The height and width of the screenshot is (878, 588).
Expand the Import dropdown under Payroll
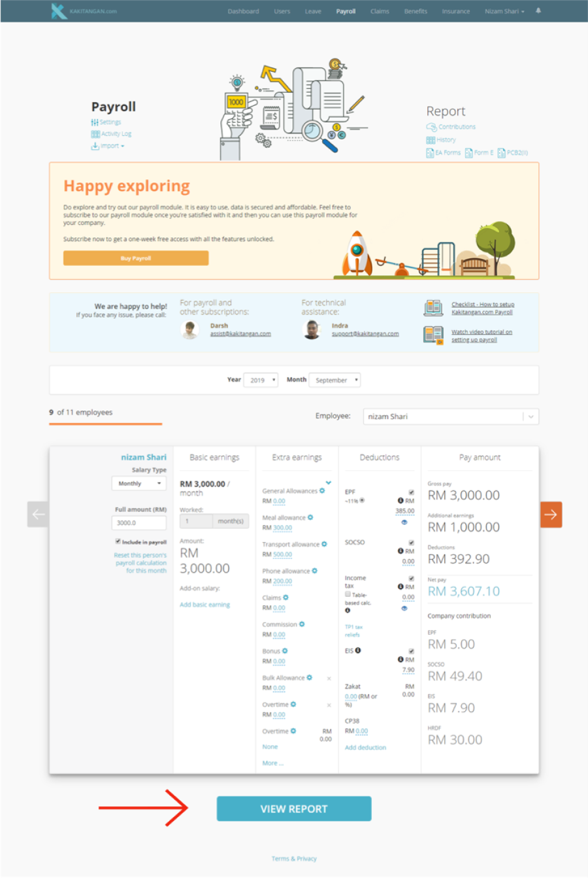pyautogui.click(x=108, y=146)
